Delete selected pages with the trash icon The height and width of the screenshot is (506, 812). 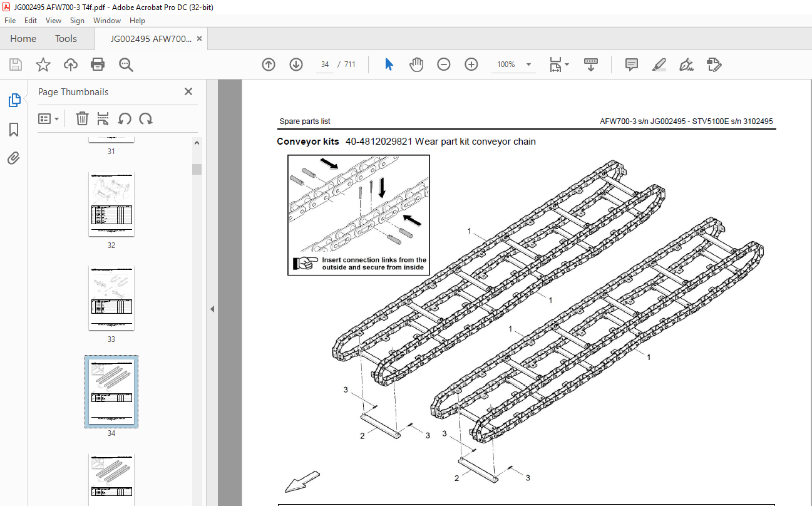(82, 118)
